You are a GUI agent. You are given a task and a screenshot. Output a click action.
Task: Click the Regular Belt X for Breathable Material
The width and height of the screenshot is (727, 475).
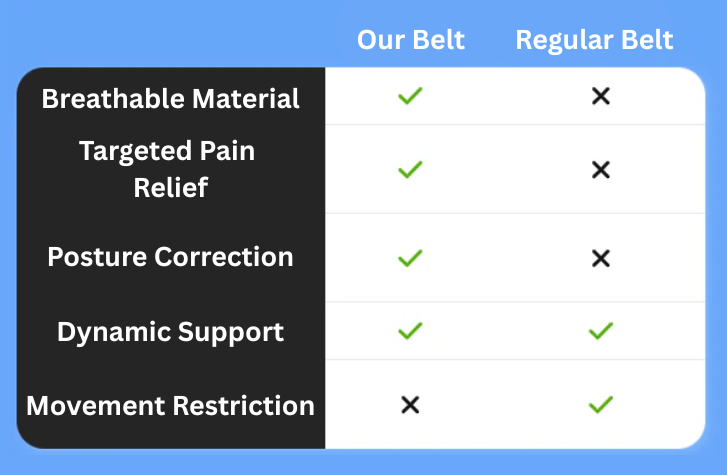point(600,97)
